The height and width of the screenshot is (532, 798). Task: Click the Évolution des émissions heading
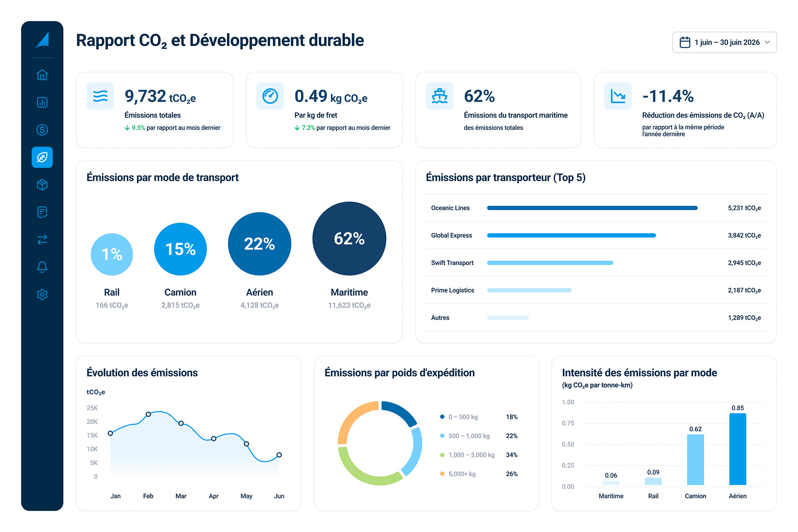(x=142, y=373)
